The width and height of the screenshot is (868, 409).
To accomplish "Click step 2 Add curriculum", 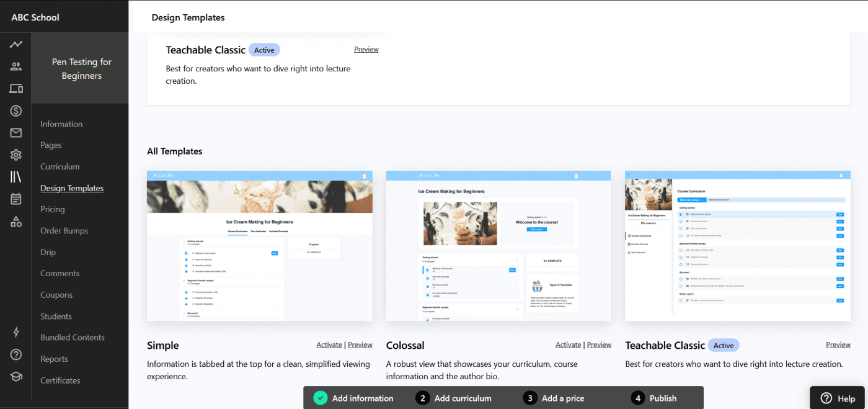I will pos(454,398).
